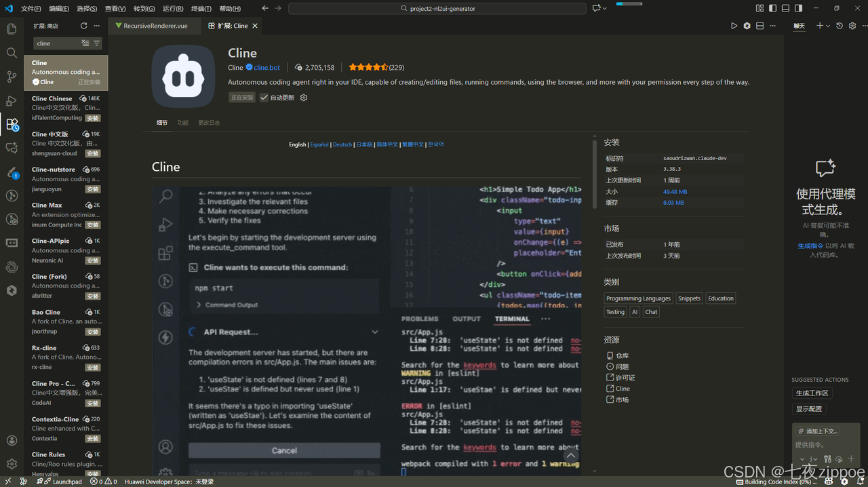Viewport: 868px width, 487px height.
Task: Go back using the navigation arrow
Action: (265, 9)
